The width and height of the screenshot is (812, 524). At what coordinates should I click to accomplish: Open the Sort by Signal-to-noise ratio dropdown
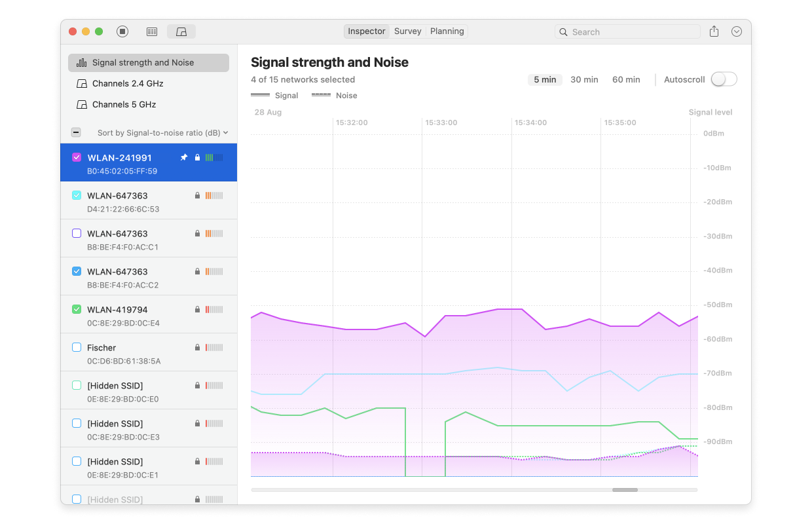click(x=162, y=133)
